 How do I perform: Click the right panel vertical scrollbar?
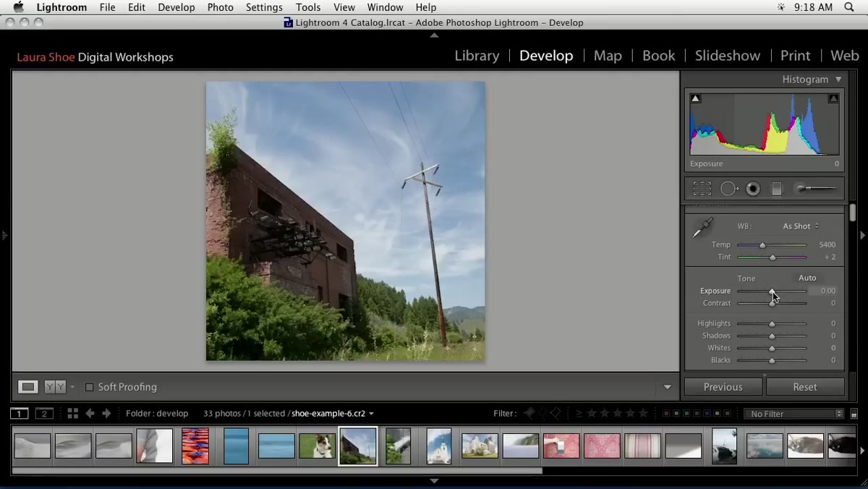(x=854, y=213)
